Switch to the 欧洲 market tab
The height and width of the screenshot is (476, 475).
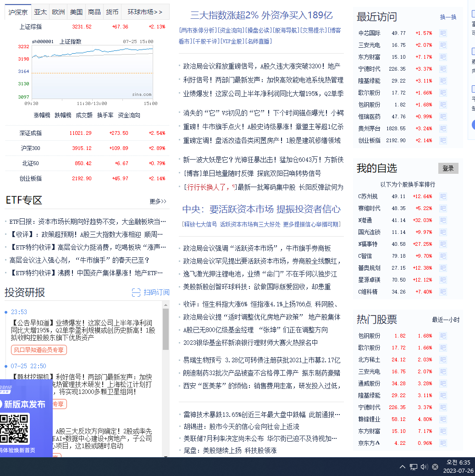pos(58,12)
